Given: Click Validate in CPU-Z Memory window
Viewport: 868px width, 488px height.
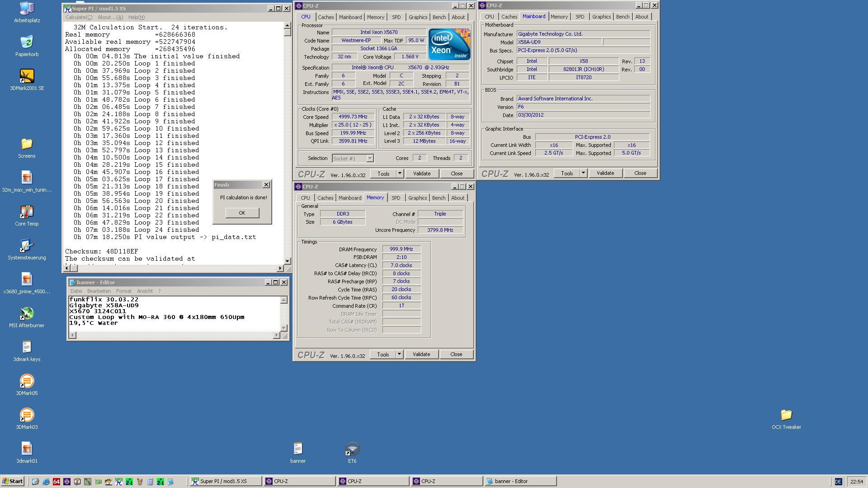Looking at the screenshot, I should (x=421, y=354).
